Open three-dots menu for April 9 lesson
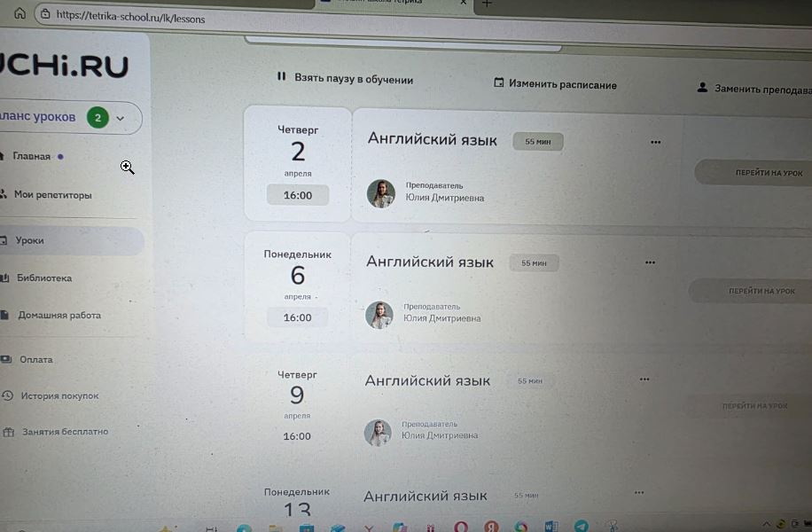 [644, 379]
